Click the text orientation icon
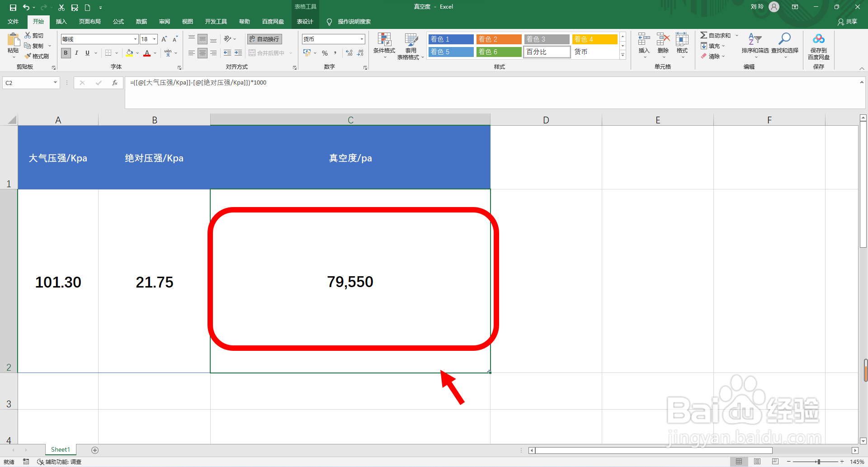 [227, 39]
